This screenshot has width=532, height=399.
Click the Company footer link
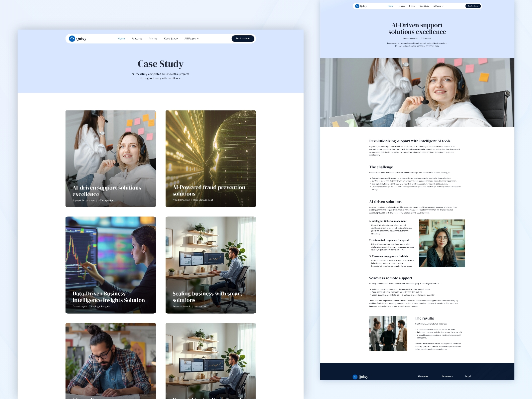(423, 376)
